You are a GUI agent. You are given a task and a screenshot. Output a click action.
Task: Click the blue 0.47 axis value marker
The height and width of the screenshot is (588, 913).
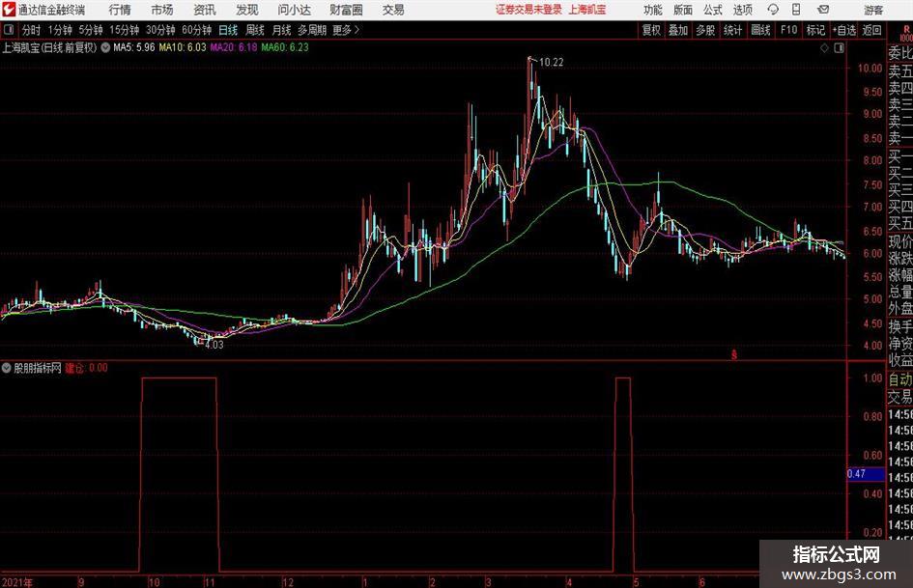[866, 474]
